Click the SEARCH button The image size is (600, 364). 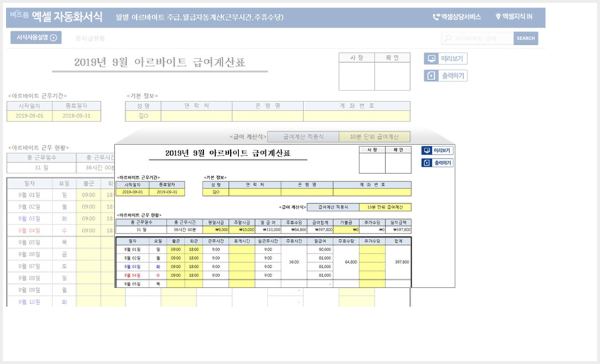pyautogui.click(x=526, y=38)
